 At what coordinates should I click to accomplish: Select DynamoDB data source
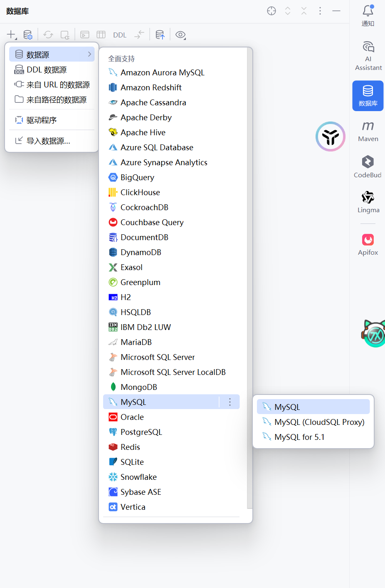coord(171,252)
